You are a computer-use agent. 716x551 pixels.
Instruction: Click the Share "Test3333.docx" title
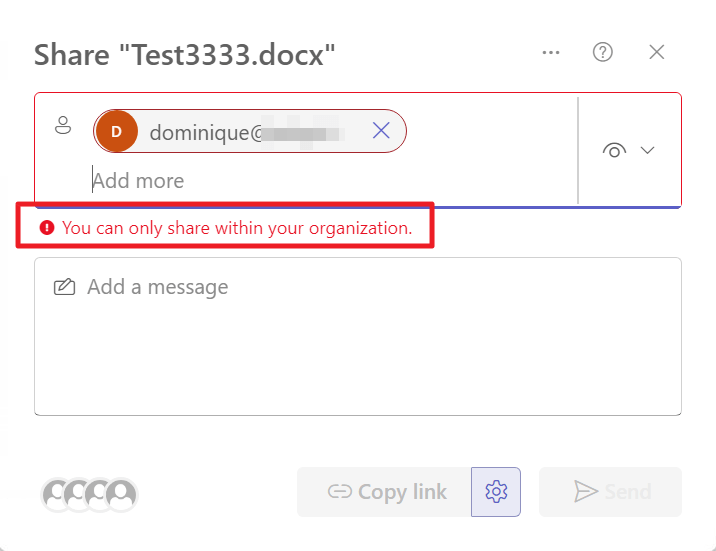[185, 55]
